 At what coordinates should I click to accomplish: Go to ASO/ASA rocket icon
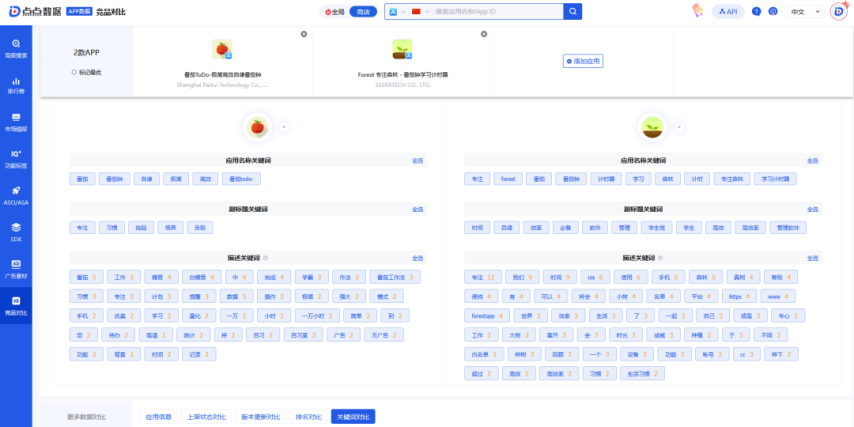tap(16, 194)
